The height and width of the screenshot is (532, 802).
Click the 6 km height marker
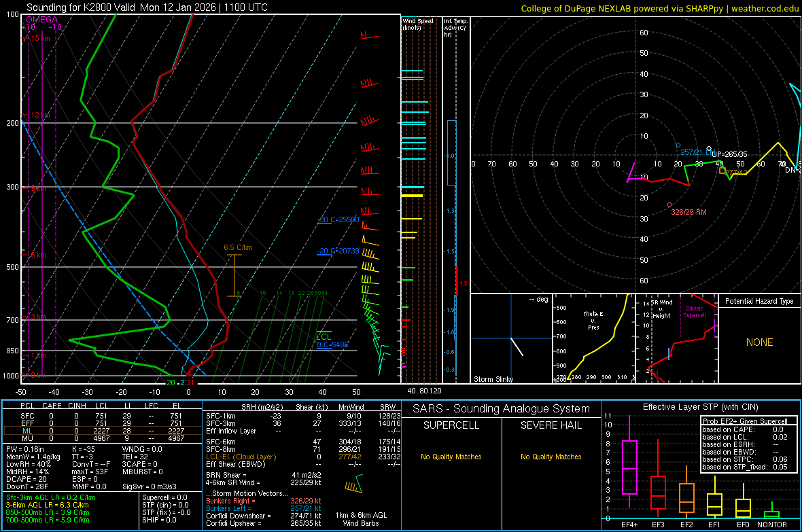[x=38, y=255]
